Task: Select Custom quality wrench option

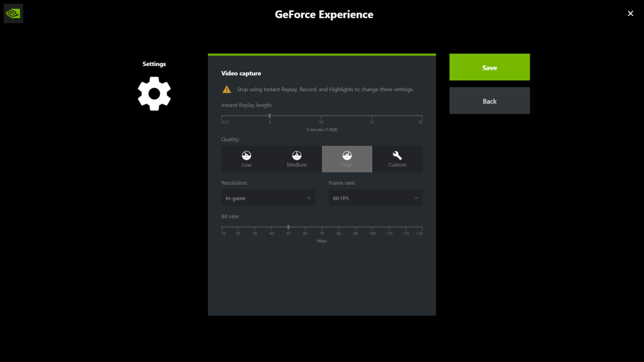Action: [x=397, y=159]
